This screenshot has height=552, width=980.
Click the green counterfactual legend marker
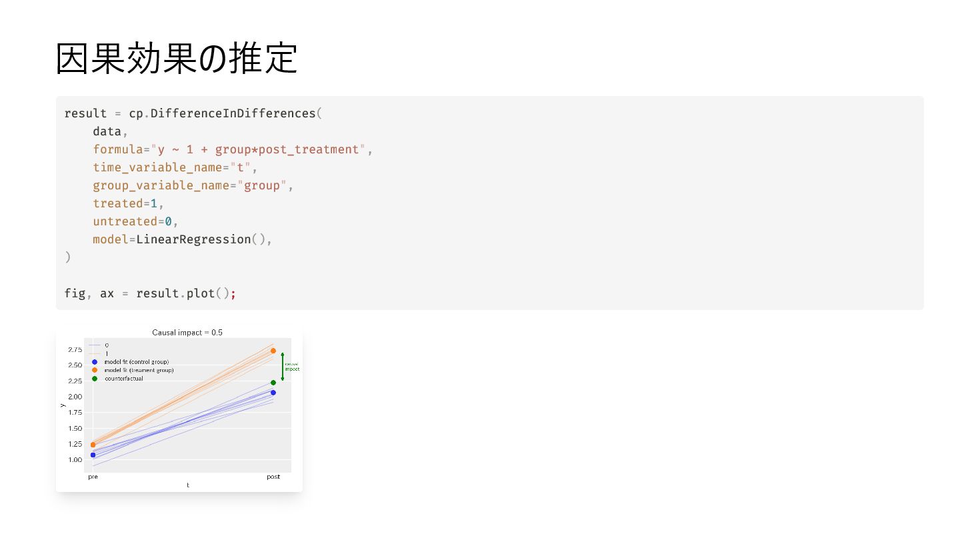tap(95, 379)
